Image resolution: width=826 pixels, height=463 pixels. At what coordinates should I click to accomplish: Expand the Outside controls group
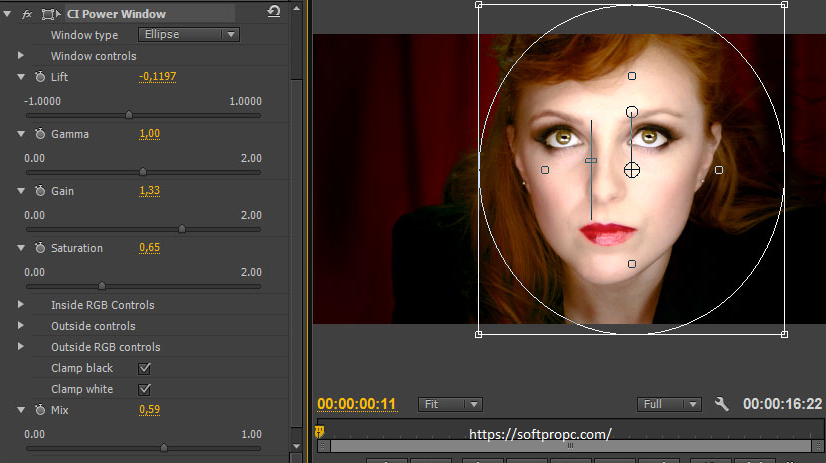point(21,326)
